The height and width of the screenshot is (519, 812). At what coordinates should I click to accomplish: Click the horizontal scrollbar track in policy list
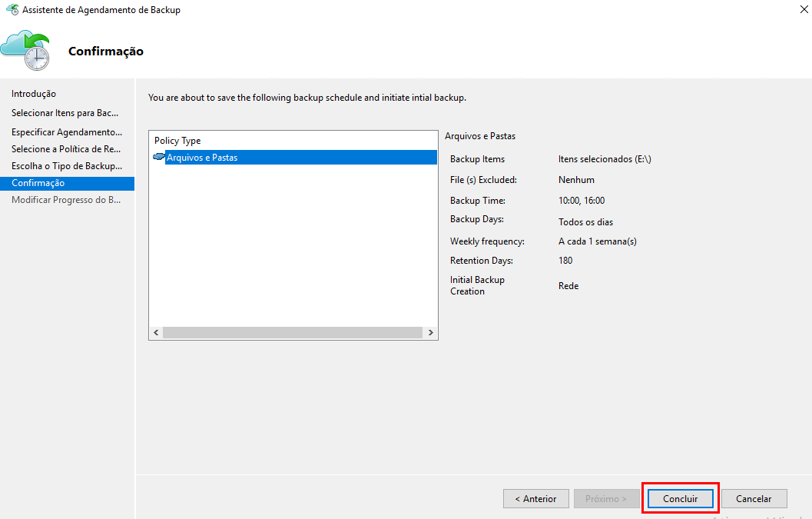point(293,332)
